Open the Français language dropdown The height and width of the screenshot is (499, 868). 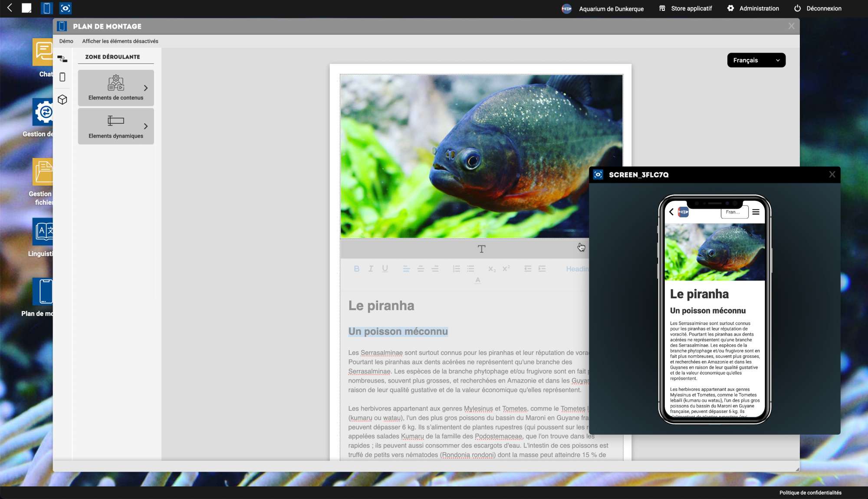coord(756,60)
